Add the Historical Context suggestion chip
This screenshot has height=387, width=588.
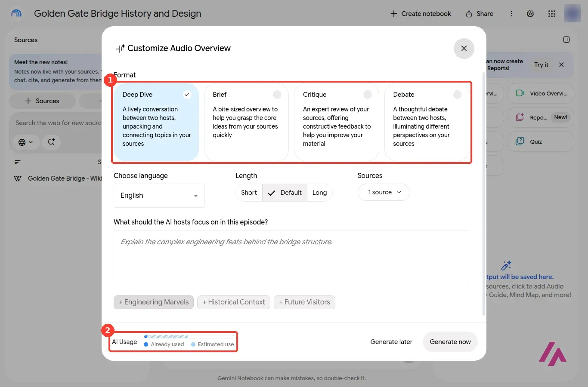234,302
